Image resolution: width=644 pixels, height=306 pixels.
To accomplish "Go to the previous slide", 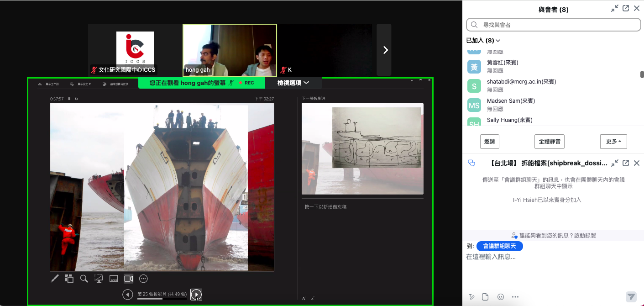I will coord(128,295).
